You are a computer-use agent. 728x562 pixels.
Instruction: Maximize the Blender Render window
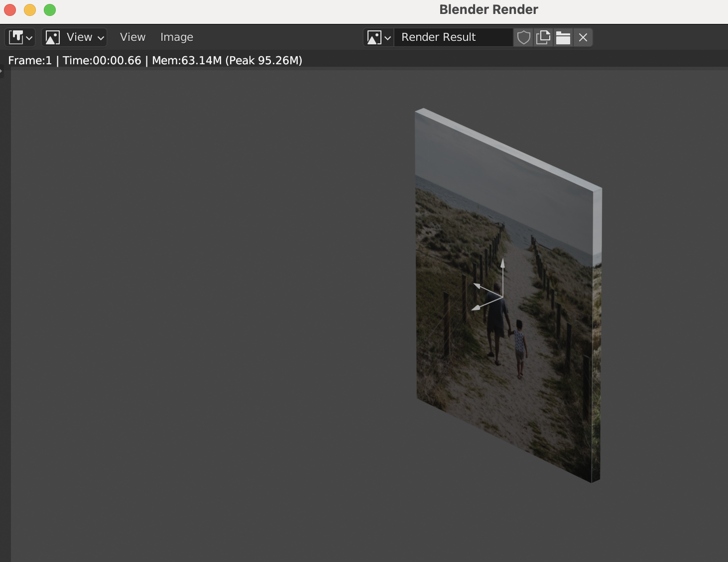point(50,10)
